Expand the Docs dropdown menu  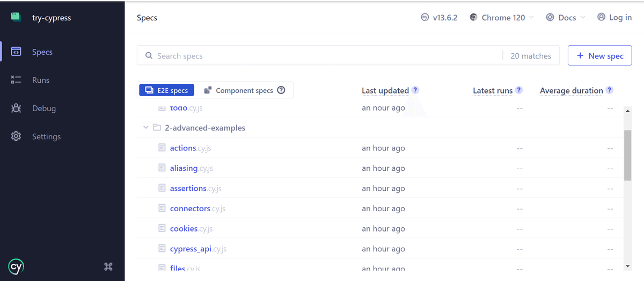(565, 18)
